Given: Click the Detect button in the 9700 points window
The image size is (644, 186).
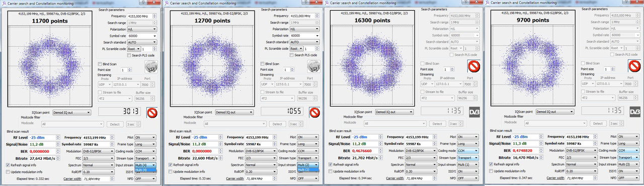Looking at the screenshot, I should tap(598, 124).
